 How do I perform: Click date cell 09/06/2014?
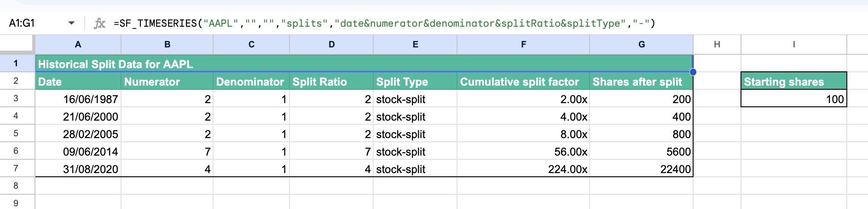[x=78, y=151]
